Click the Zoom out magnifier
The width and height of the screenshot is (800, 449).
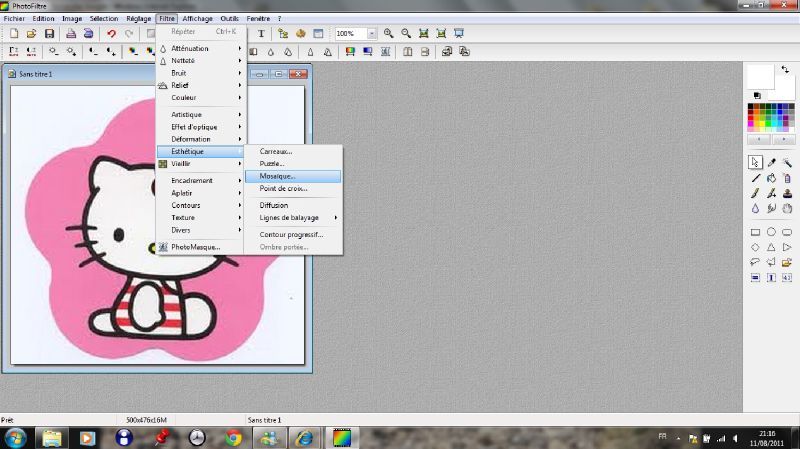click(406, 34)
